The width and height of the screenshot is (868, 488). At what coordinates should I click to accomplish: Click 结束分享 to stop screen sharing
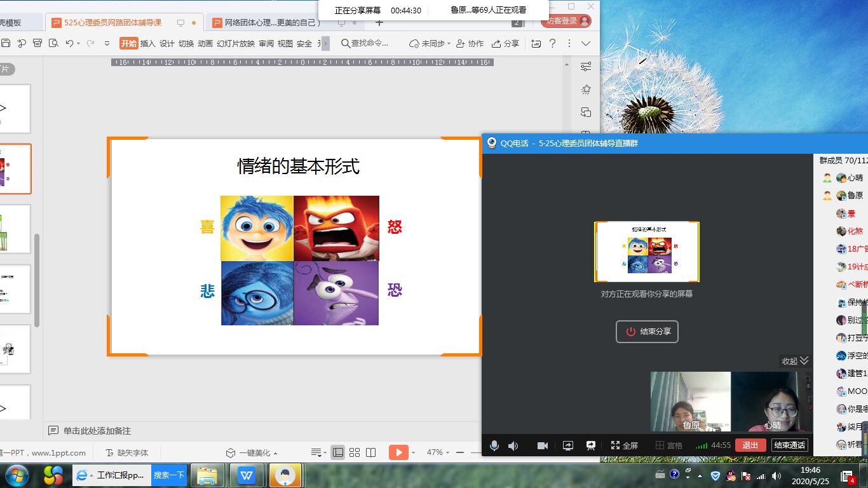coord(647,332)
